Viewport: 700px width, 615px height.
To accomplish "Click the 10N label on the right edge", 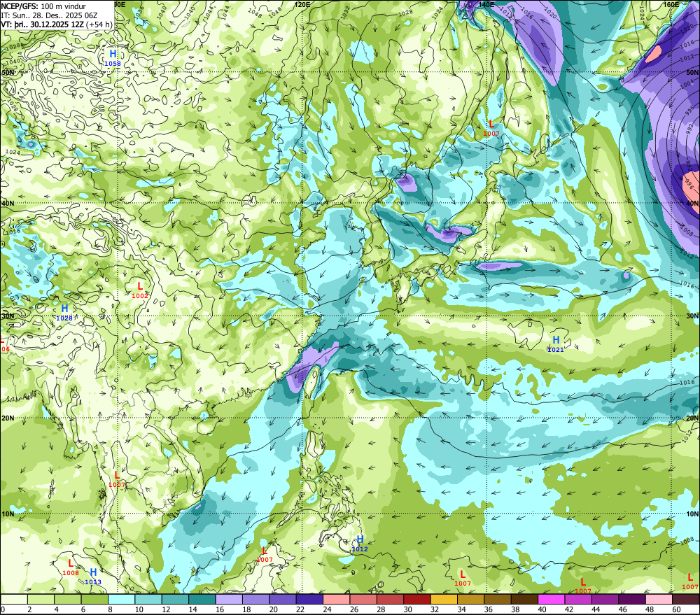I will coord(692,514).
